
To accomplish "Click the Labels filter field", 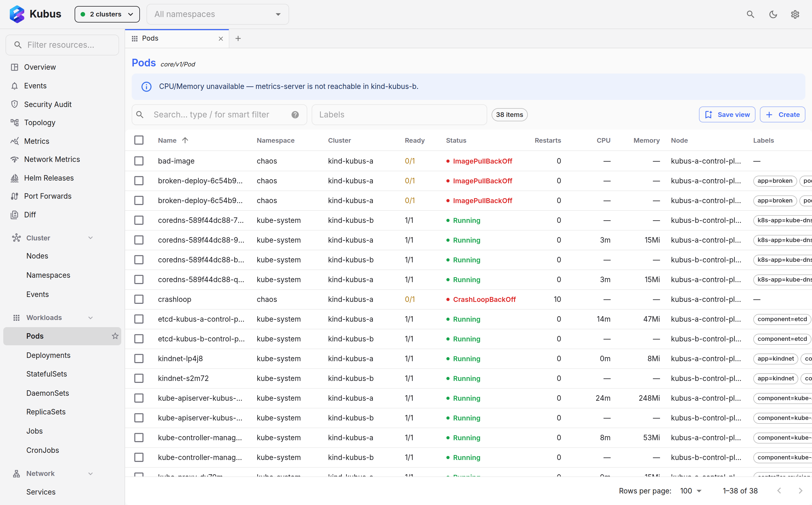I will (399, 114).
